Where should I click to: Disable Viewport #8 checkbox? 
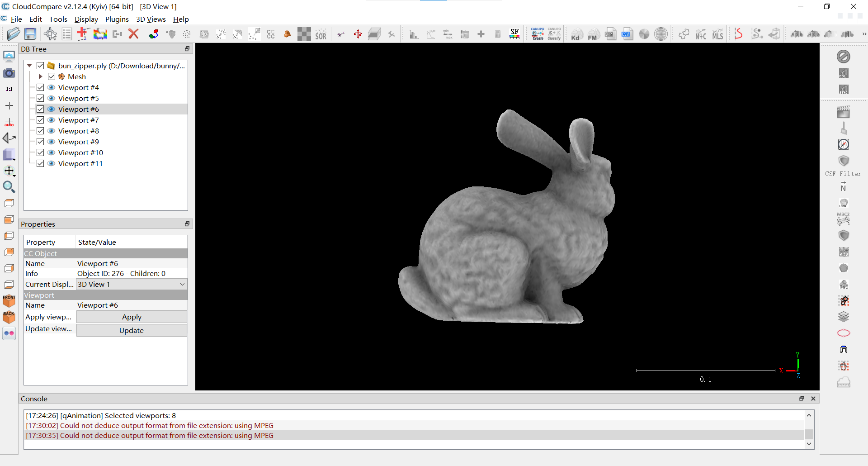40,131
